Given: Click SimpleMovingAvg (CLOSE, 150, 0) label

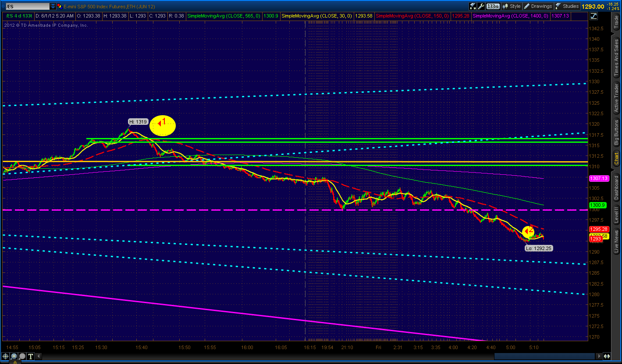Looking at the screenshot, I should (413, 16).
